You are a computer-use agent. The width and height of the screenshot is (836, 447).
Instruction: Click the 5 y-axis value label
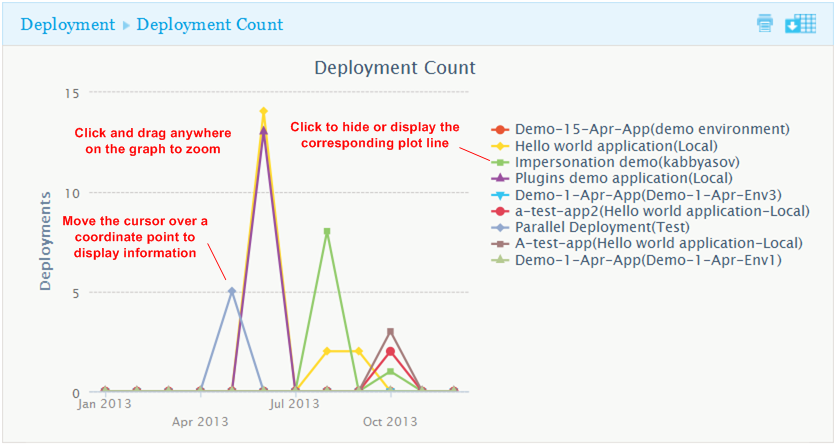coord(75,293)
